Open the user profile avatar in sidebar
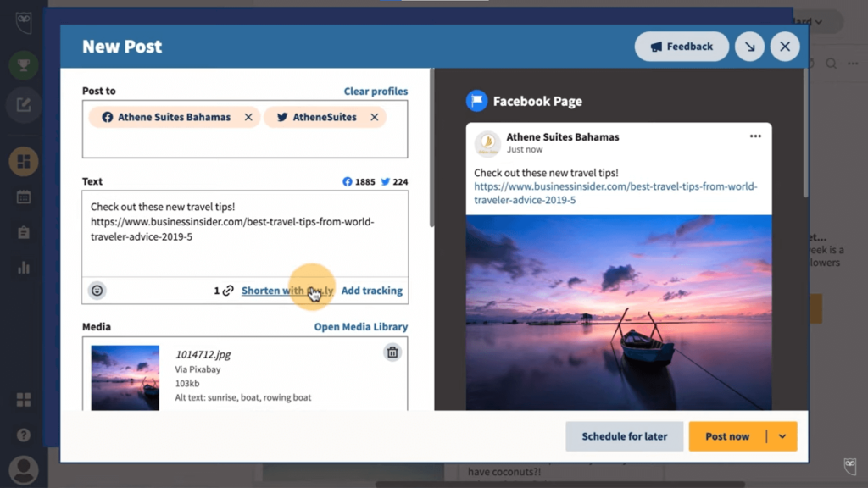The height and width of the screenshot is (488, 868). tap(23, 470)
